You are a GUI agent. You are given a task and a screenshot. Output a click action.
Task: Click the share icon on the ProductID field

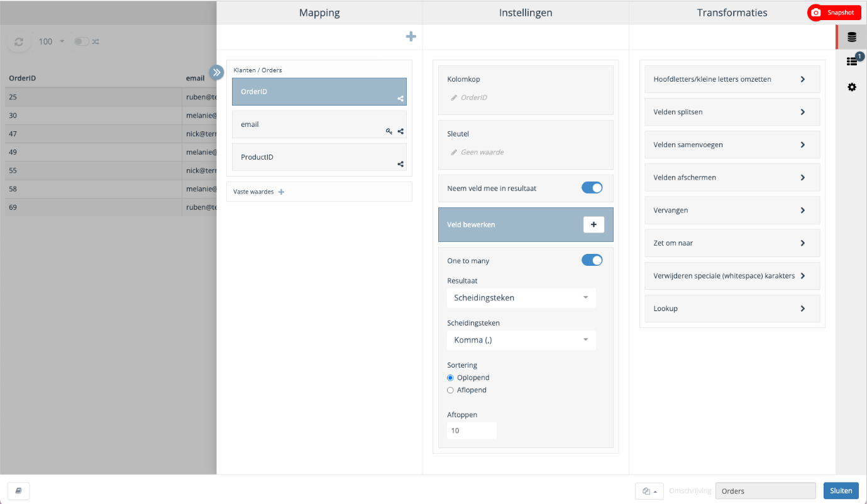tap(400, 164)
